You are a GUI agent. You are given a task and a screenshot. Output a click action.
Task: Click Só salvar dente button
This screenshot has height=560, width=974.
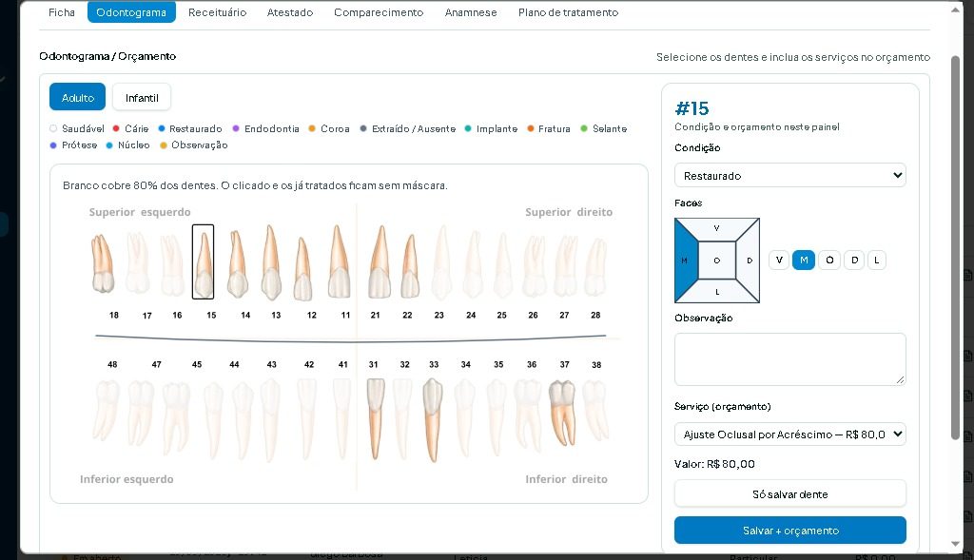pyautogui.click(x=790, y=494)
